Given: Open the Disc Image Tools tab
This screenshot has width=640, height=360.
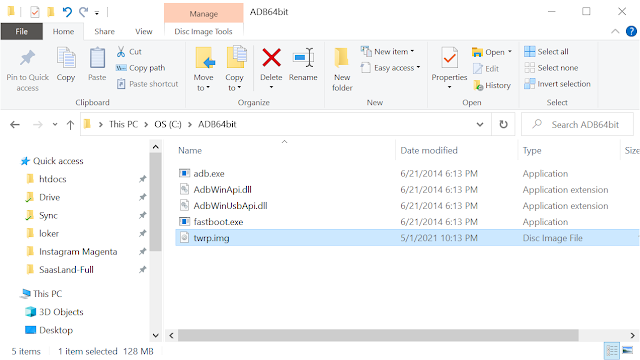Looking at the screenshot, I should 203,31.
